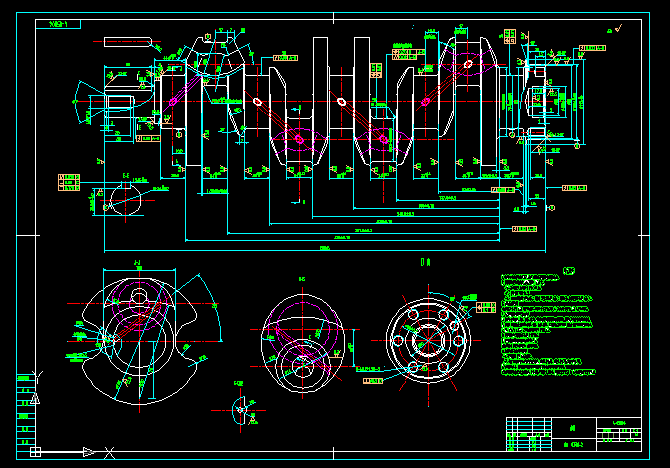Select the green technical notes text block
Image resolution: width=670 pixels, height=468 pixels.
(546, 322)
